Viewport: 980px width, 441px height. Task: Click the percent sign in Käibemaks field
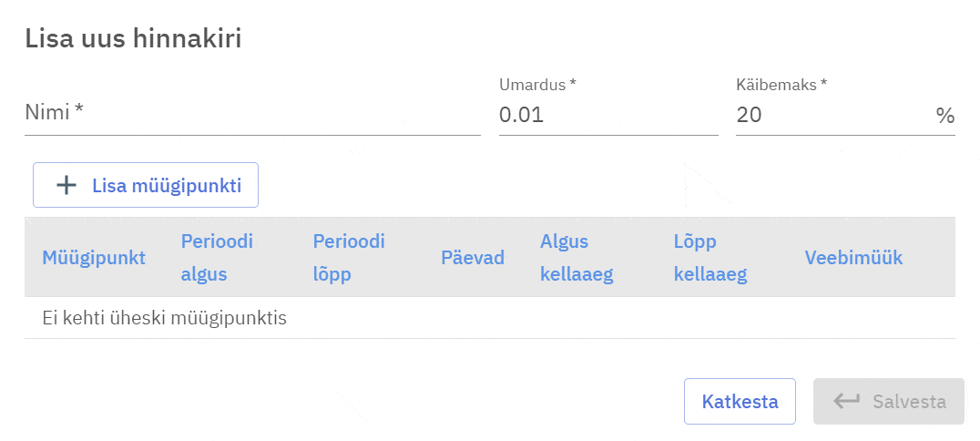coord(944,116)
